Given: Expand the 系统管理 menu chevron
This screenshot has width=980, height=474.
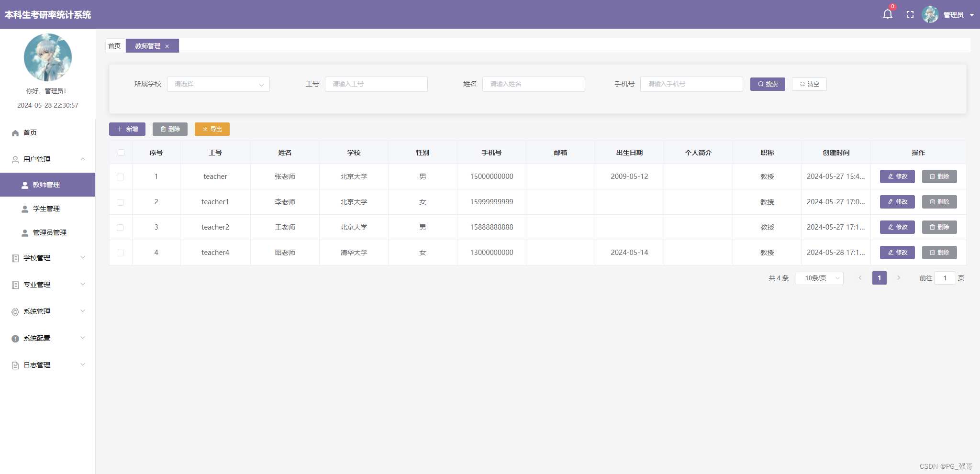Looking at the screenshot, I should [x=83, y=311].
